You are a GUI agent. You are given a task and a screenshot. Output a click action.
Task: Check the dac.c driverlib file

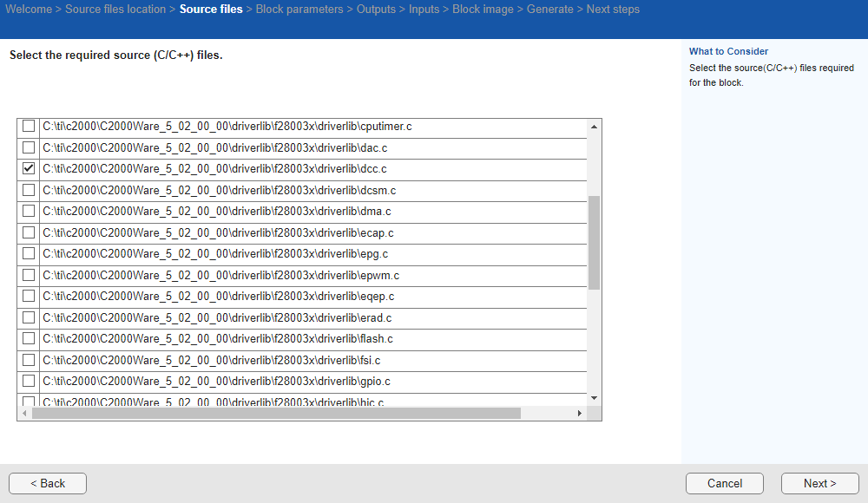pyautogui.click(x=28, y=147)
